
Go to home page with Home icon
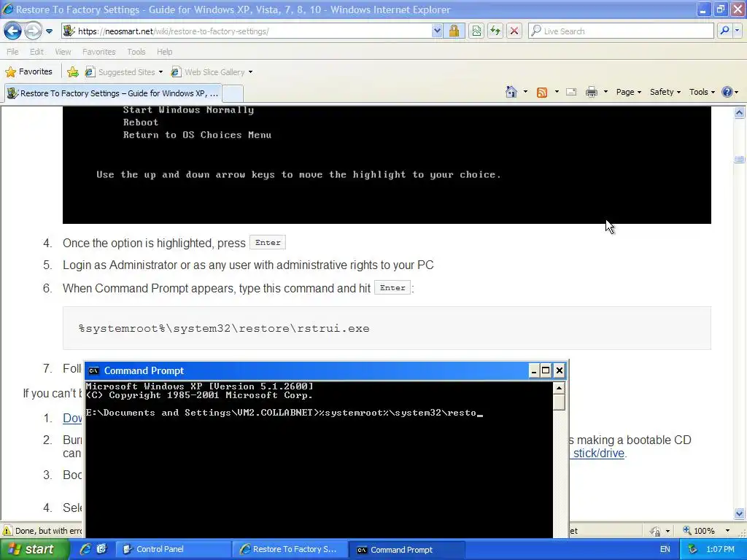[x=511, y=92]
